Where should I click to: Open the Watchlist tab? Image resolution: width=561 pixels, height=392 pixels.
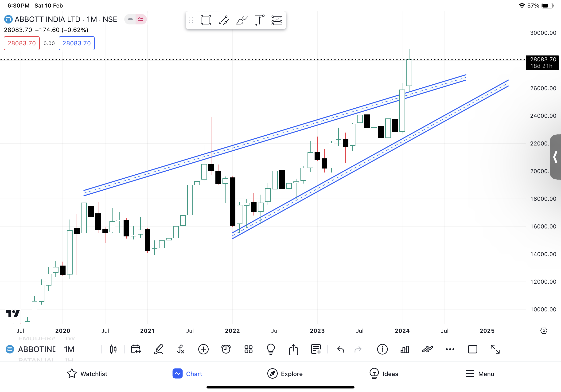[x=87, y=374]
